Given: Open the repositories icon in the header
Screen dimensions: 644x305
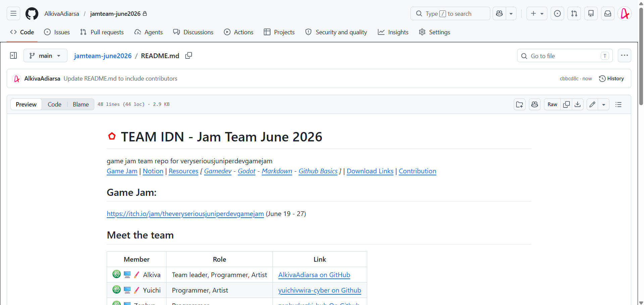Looking at the screenshot, I should [591, 13].
